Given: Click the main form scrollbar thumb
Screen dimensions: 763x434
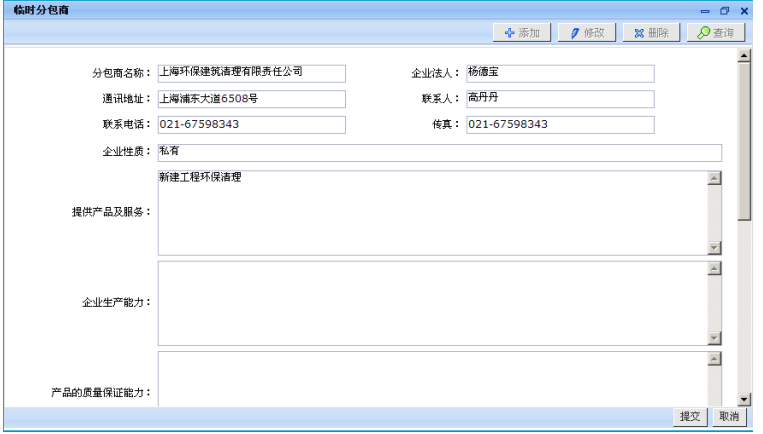Looking at the screenshot, I should click(744, 141).
